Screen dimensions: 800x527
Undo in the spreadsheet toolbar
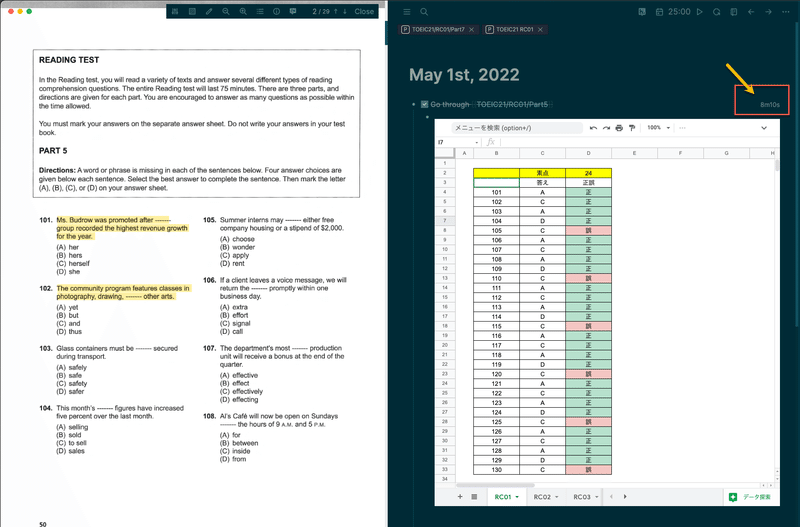pyautogui.click(x=593, y=128)
